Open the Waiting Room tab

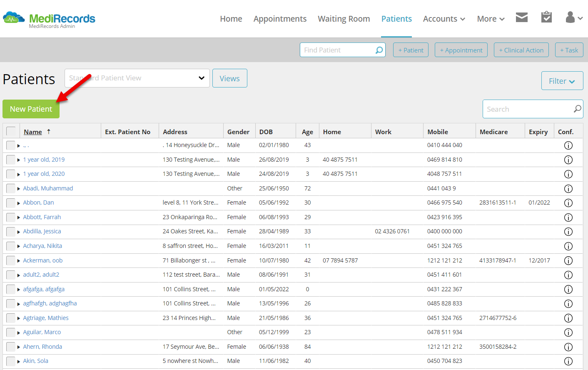click(x=344, y=19)
